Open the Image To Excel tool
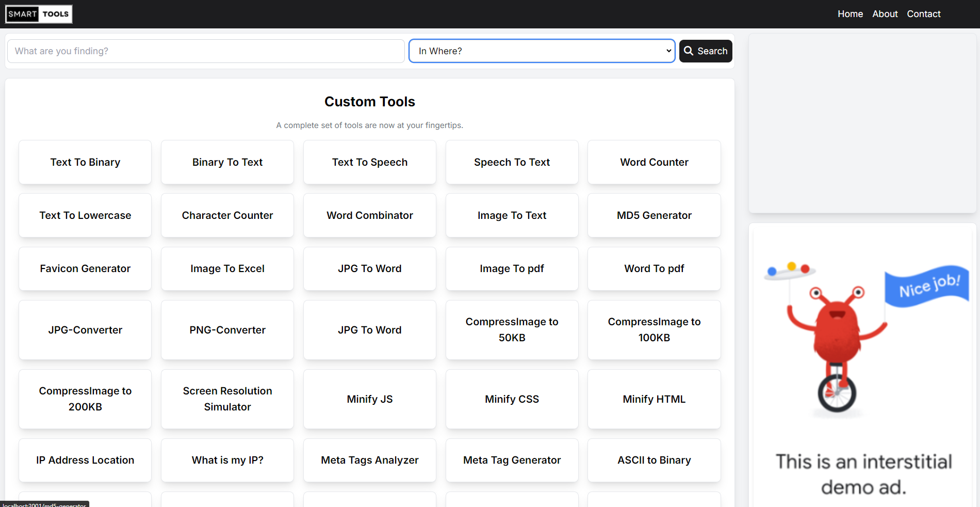Image resolution: width=980 pixels, height=507 pixels. coord(227,268)
